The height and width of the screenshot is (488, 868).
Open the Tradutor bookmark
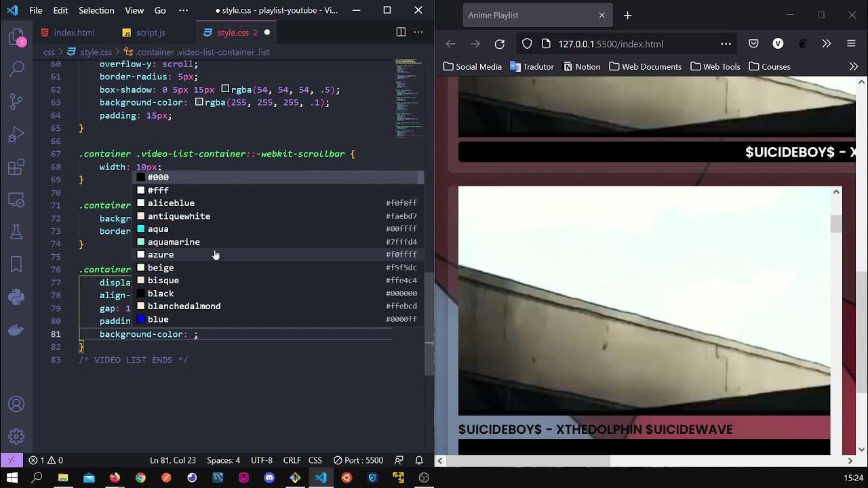pos(532,66)
